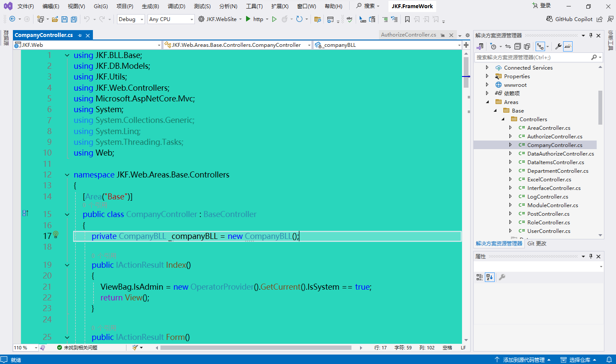
Task: Open the Debug configuration dropdown
Action: tap(131, 19)
